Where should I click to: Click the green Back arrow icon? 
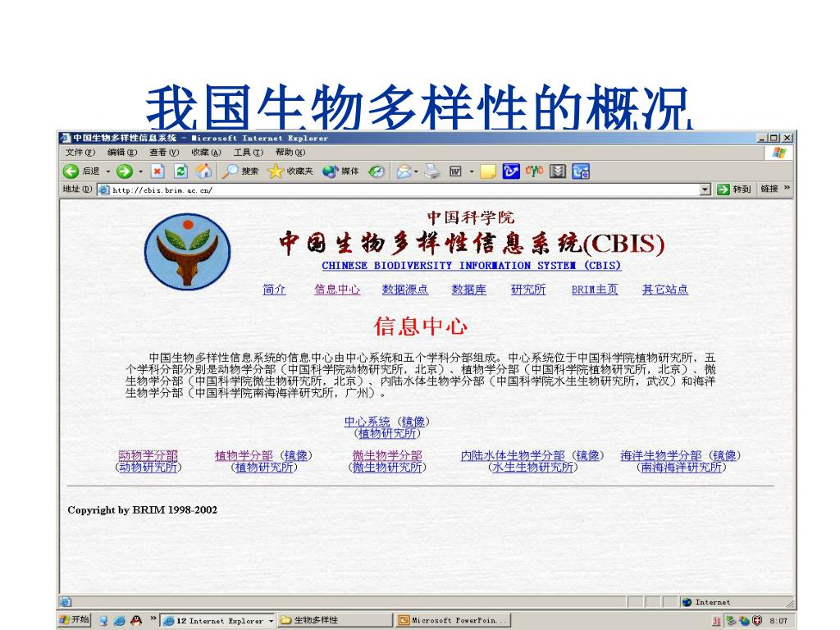(x=71, y=171)
